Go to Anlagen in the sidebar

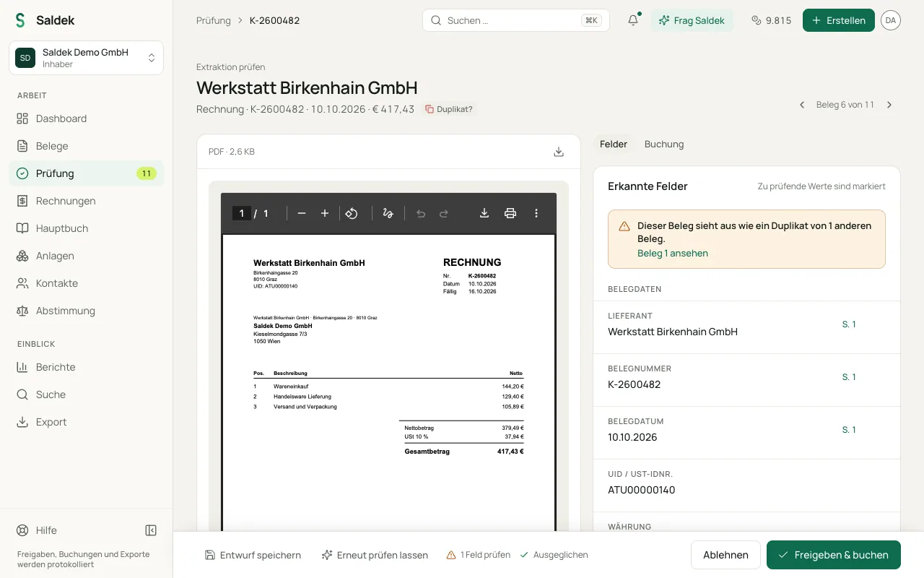86,256
